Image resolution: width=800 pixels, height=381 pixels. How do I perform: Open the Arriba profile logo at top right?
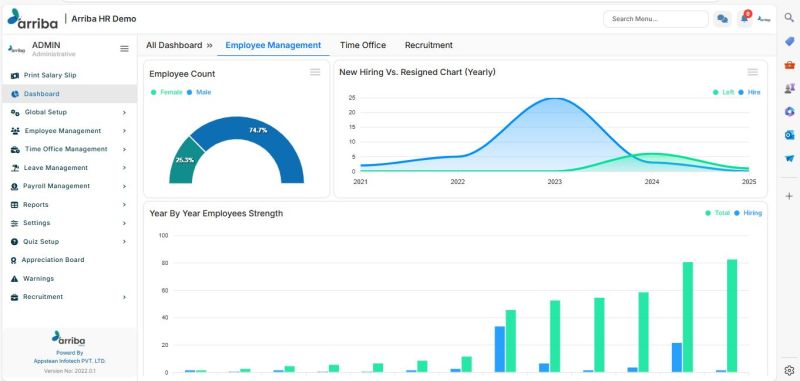click(763, 19)
